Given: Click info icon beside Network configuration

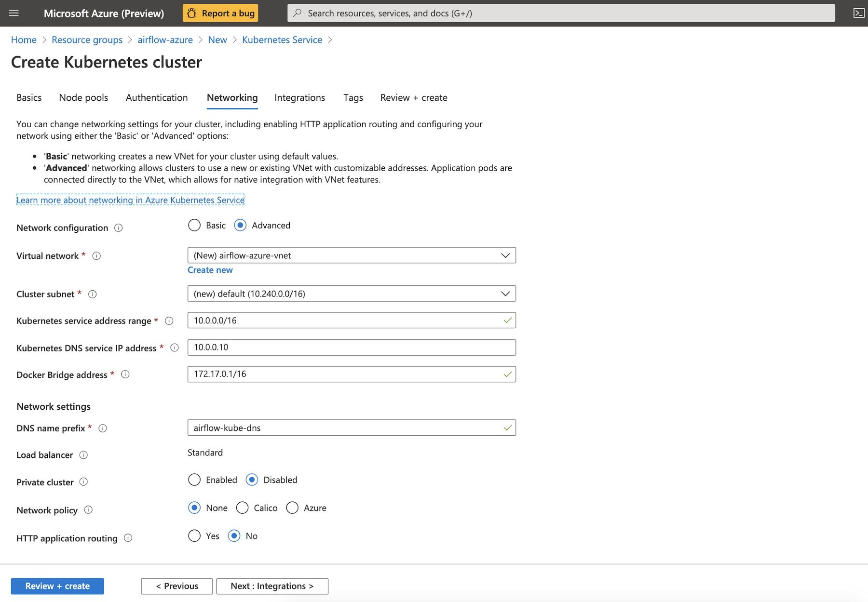Looking at the screenshot, I should pos(119,228).
